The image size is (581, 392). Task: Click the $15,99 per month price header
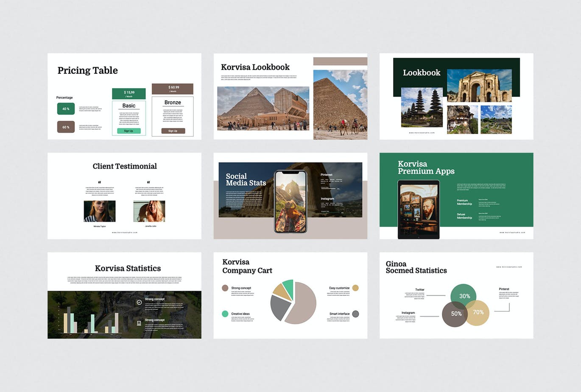pyautogui.click(x=129, y=94)
